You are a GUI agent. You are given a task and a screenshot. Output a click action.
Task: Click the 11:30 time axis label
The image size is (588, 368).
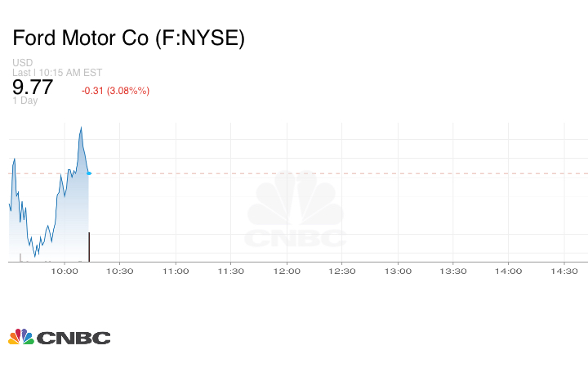tap(231, 271)
